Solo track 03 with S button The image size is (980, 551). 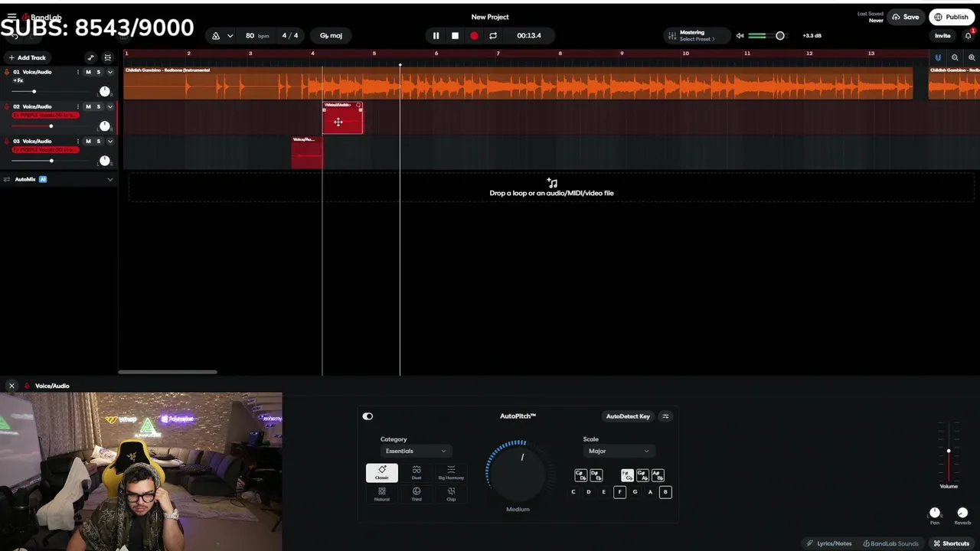98,141
